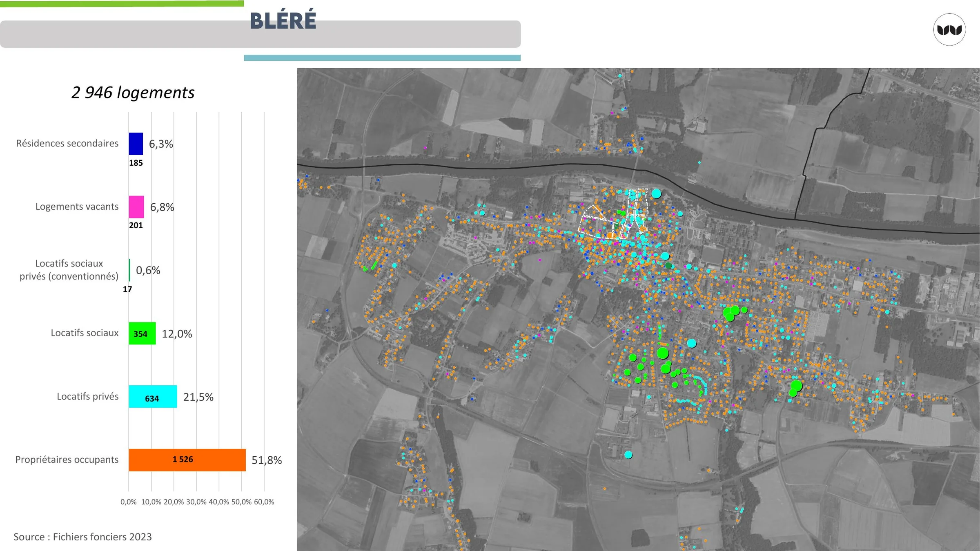Screen dimensions: 980x551
Task: Click the 'Logements vacants' label
Action: 77,207
